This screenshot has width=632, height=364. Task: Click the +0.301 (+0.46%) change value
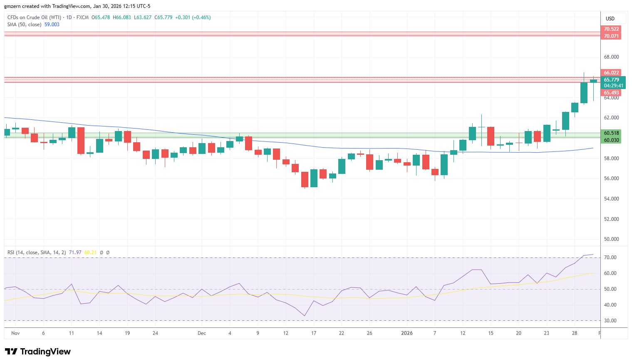pos(193,17)
